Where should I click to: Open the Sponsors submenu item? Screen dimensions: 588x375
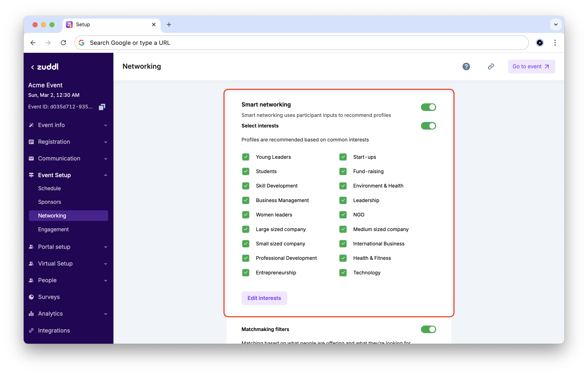pyautogui.click(x=50, y=202)
